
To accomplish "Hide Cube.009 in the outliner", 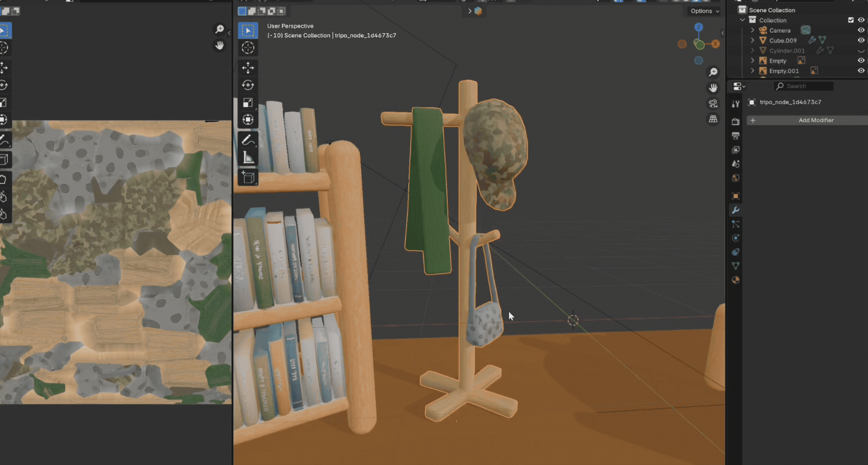I will click(x=861, y=40).
